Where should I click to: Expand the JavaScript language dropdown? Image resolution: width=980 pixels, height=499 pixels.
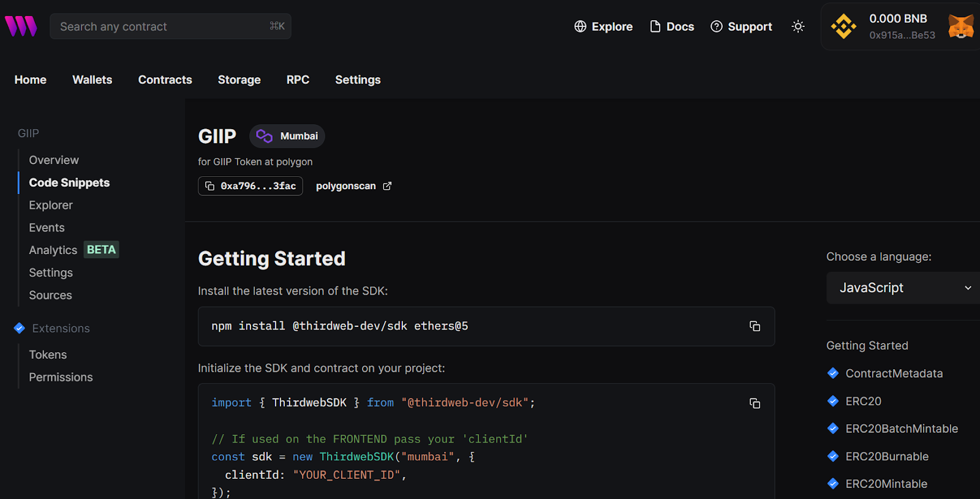tap(904, 288)
